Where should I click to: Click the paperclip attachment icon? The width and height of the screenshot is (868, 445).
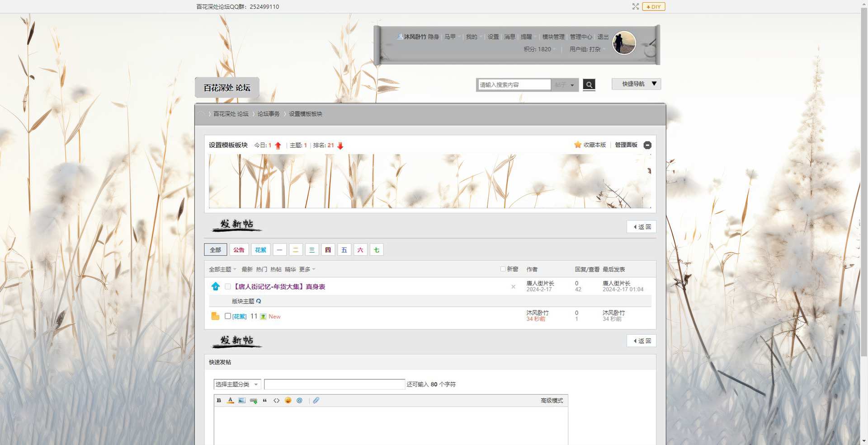tap(316, 400)
